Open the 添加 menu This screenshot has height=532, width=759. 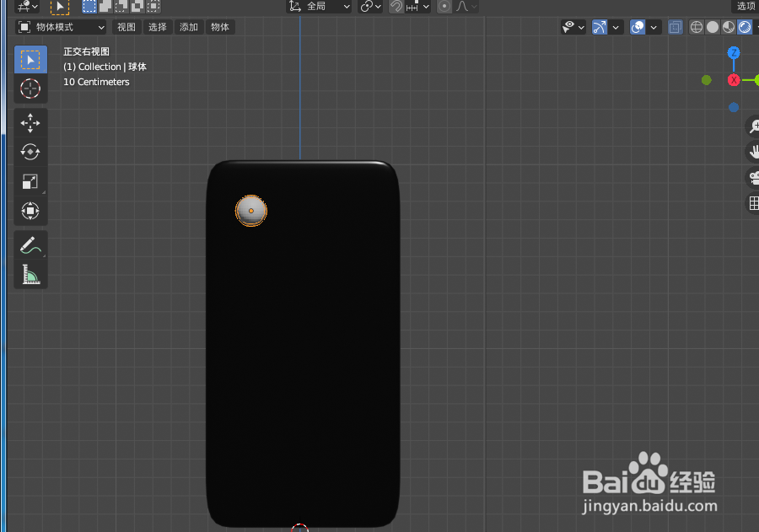tap(188, 26)
